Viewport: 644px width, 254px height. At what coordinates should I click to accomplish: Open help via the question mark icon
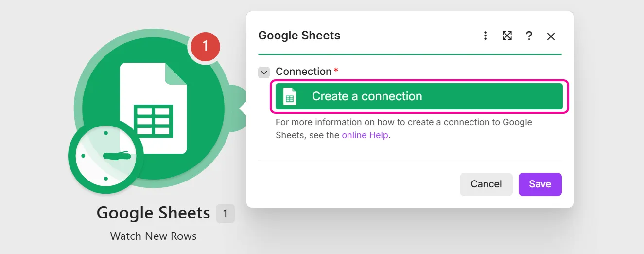click(529, 36)
